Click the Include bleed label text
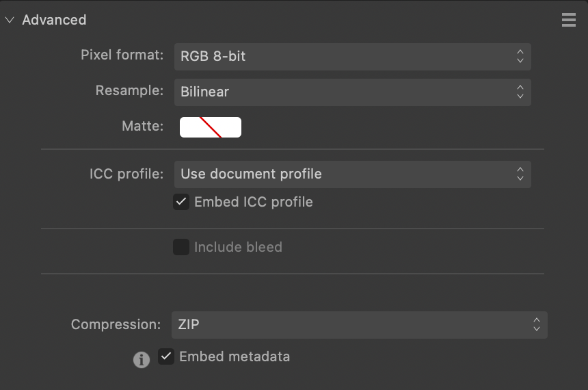 coord(238,247)
